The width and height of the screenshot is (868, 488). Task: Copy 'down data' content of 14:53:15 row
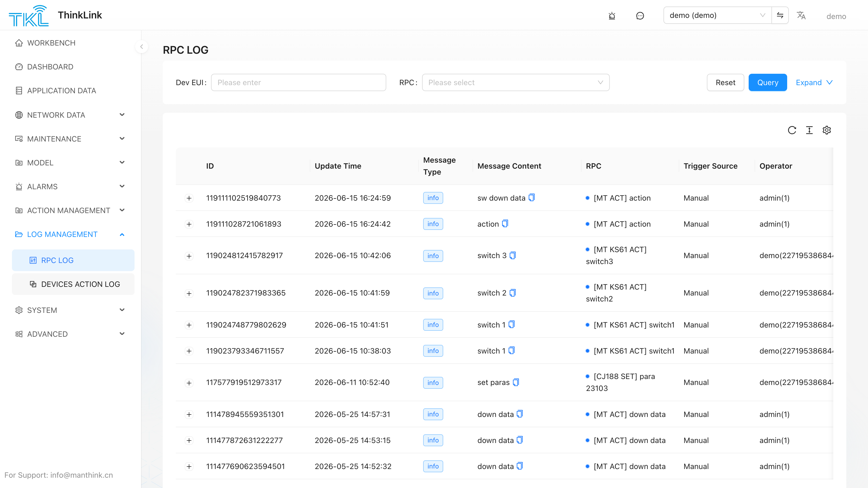click(520, 440)
